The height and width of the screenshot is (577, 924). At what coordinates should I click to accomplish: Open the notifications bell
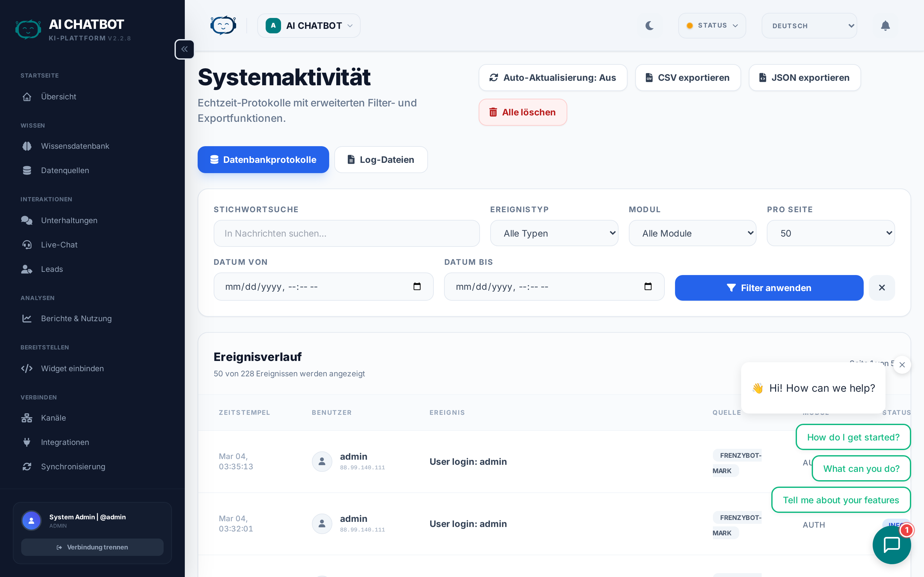coord(885,26)
